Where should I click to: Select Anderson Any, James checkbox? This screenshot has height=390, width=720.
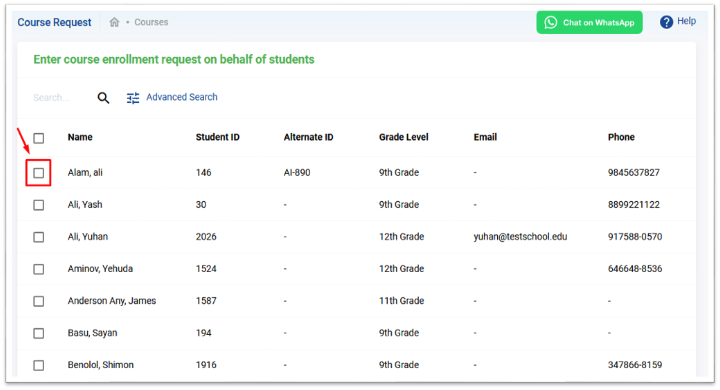[39, 301]
